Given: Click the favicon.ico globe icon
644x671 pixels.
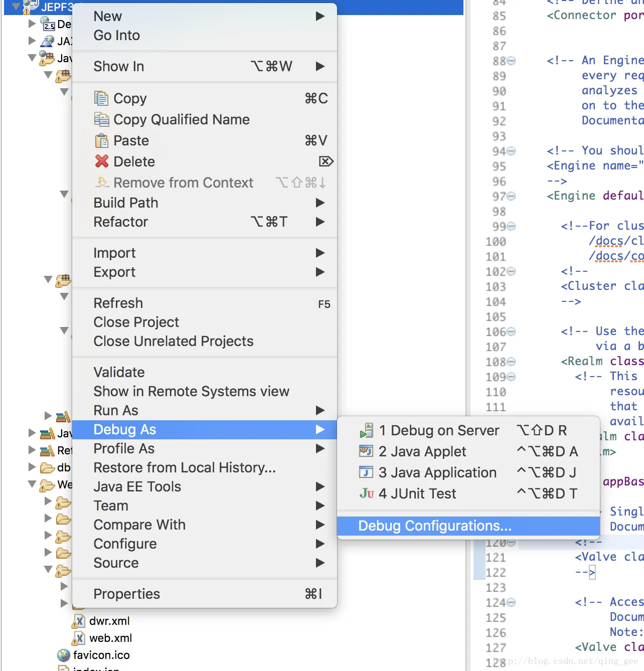Looking at the screenshot, I should click(x=64, y=655).
